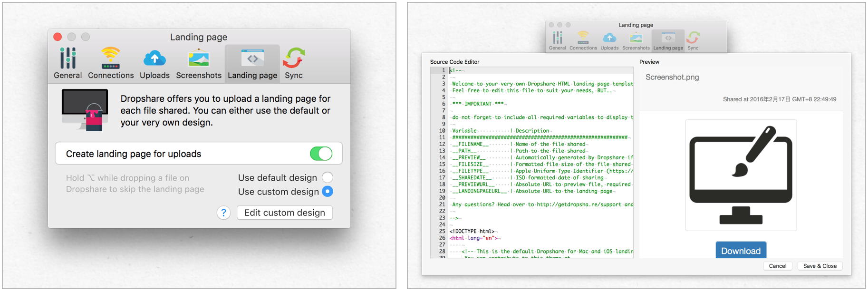Click the '<html lang="en">' code line
Image resolution: width=868 pixels, height=291 pixels.
[x=473, y=238]
